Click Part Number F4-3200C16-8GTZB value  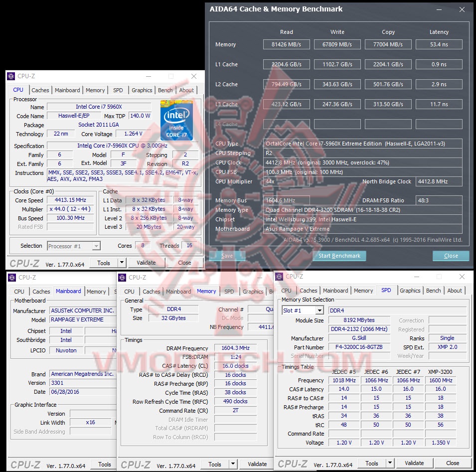359,347
